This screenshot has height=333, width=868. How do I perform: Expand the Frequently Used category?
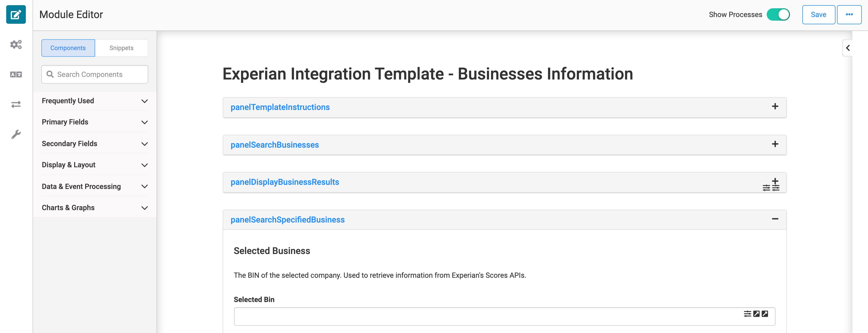point(95,101)
